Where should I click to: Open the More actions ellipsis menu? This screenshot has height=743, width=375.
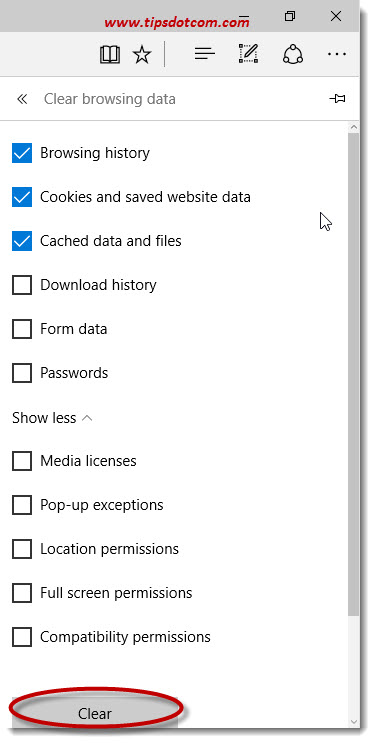pos(337,54)
